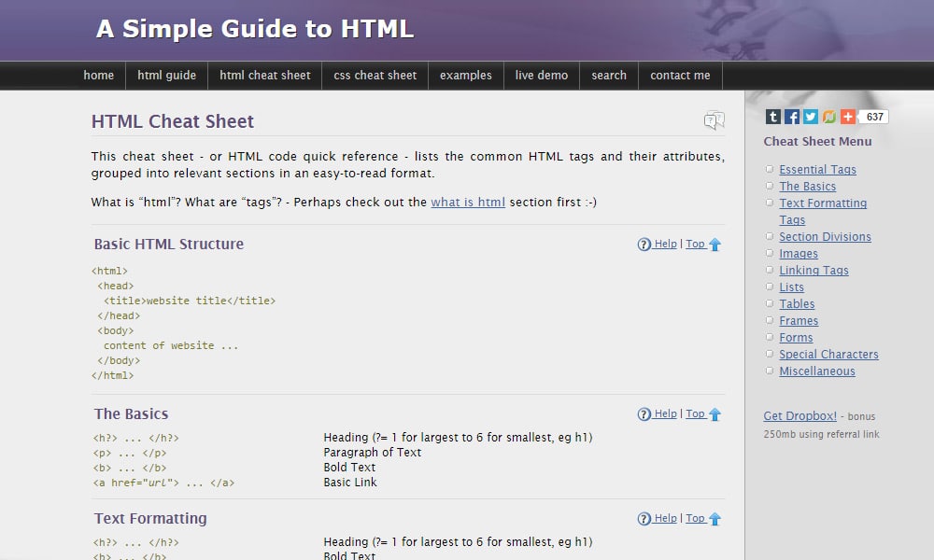Open Help link for Basic HTML Structure

coord(665,244)
